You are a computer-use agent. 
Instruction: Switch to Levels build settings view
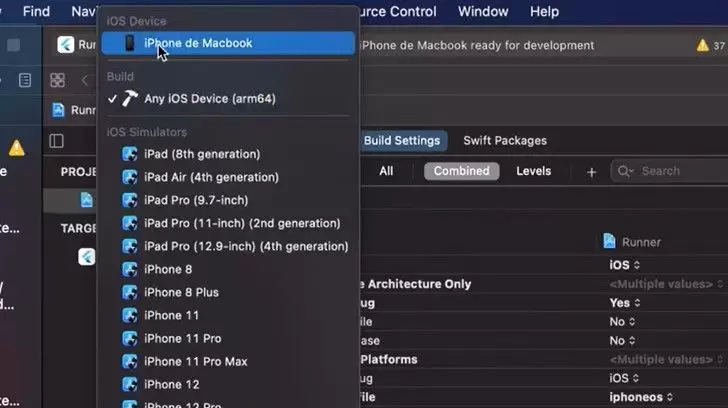(x=533, y=171)
